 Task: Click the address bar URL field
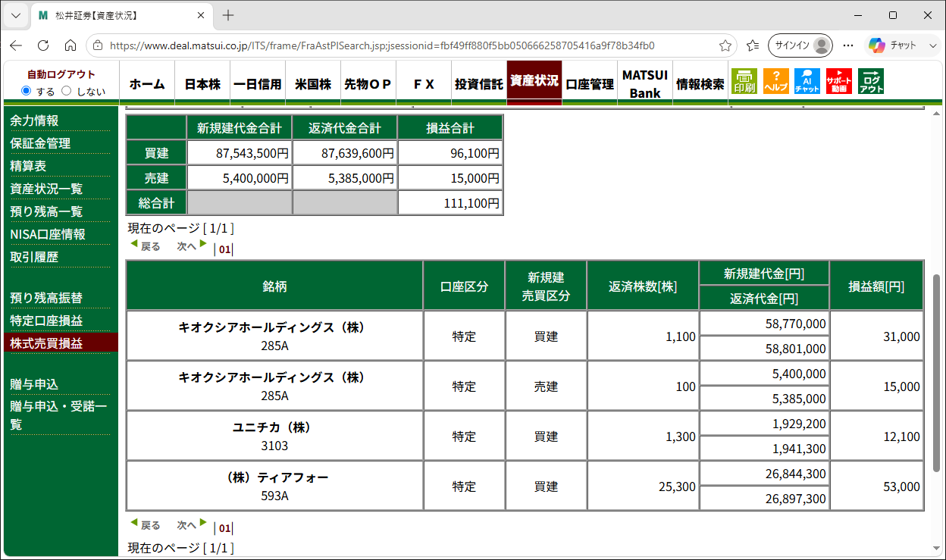pos(409,45)
